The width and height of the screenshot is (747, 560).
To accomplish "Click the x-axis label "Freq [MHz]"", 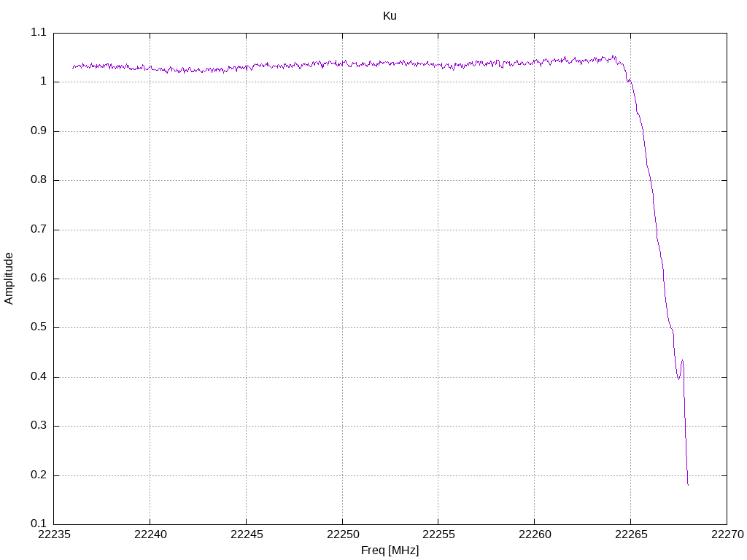I will tap(390, 550).
